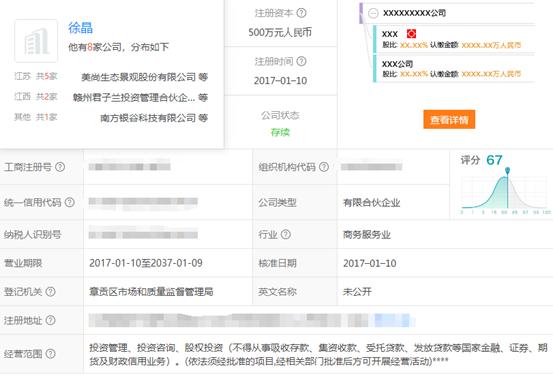Image resolution: width=553 pixels, height=379 pixels.
Task: Click the 经营范围 help icon
Action: point(51,354)
